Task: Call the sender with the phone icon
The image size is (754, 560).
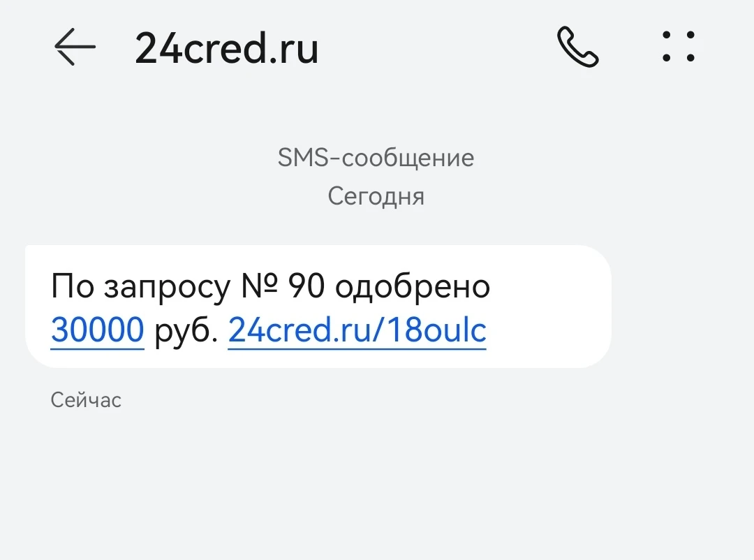Action: (x=577, y=47)
